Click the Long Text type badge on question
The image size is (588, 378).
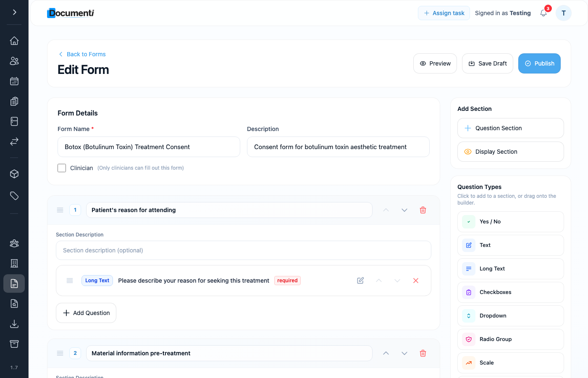pos(97,281)
